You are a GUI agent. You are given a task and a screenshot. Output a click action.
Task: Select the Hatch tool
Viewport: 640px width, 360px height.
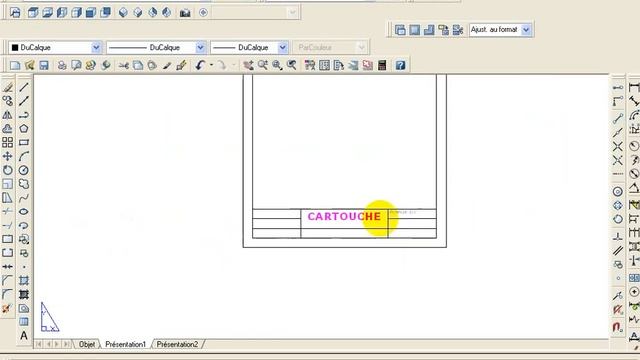pos(24,281)
